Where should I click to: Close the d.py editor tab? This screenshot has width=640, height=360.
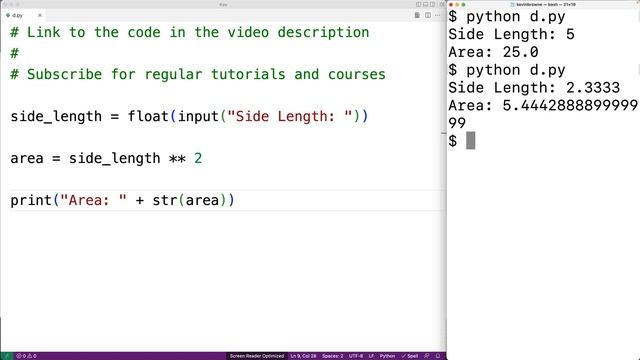40,15
